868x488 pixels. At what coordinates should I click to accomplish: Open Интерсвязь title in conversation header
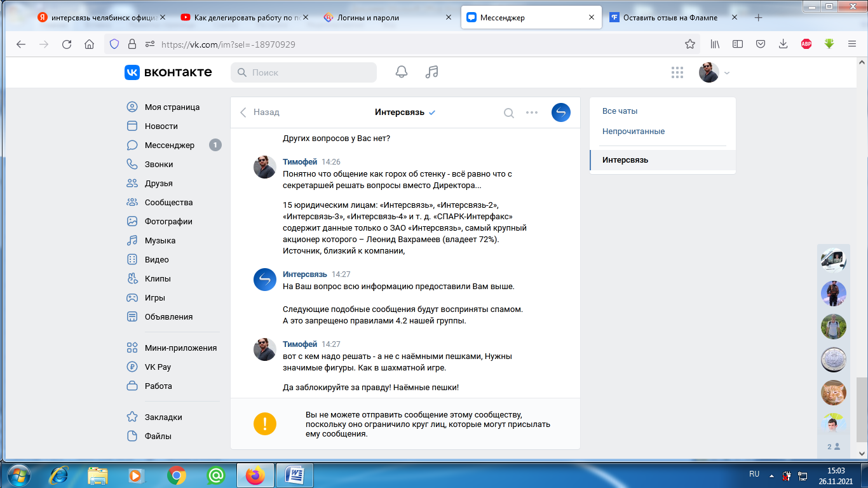[x=399, y=112]
